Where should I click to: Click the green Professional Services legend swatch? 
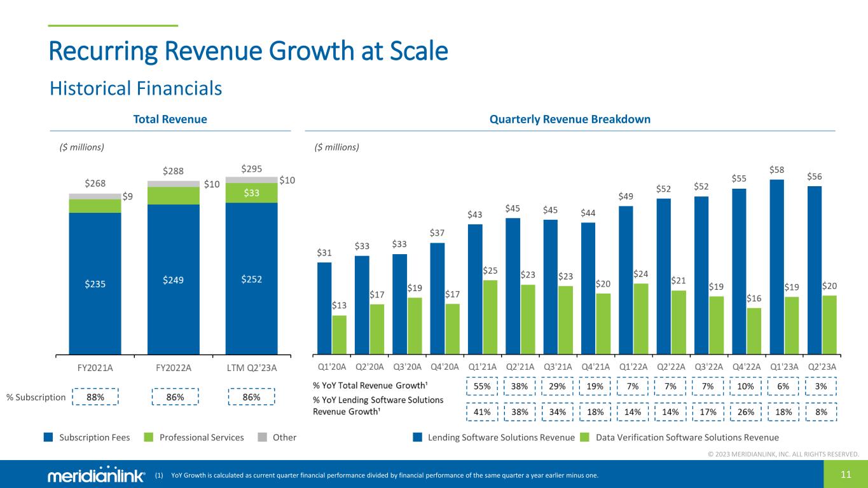pos(148,437)
